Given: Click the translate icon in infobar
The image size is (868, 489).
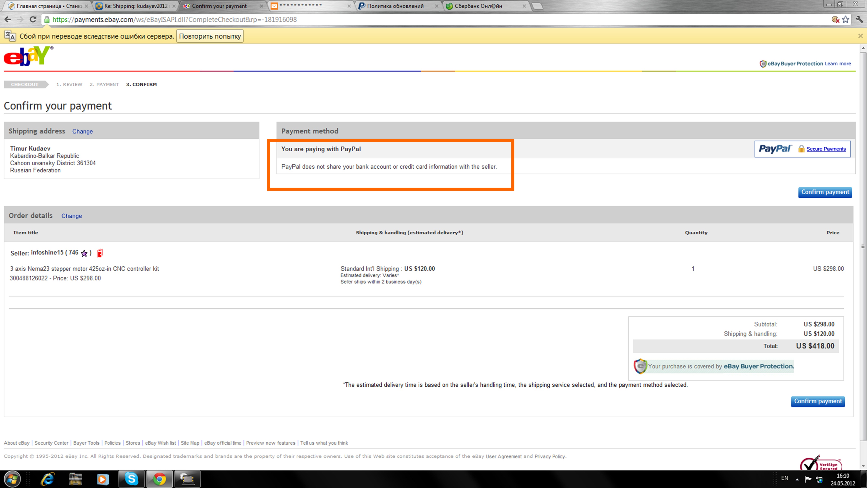Looking at the screenshot, I should pyautogui.click(x=10, y=36).
